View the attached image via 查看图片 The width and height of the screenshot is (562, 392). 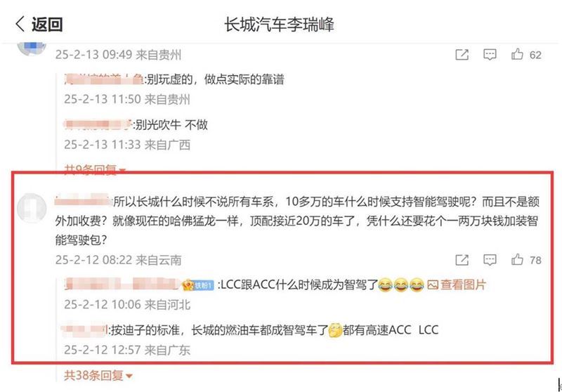(x=457, y=285)
